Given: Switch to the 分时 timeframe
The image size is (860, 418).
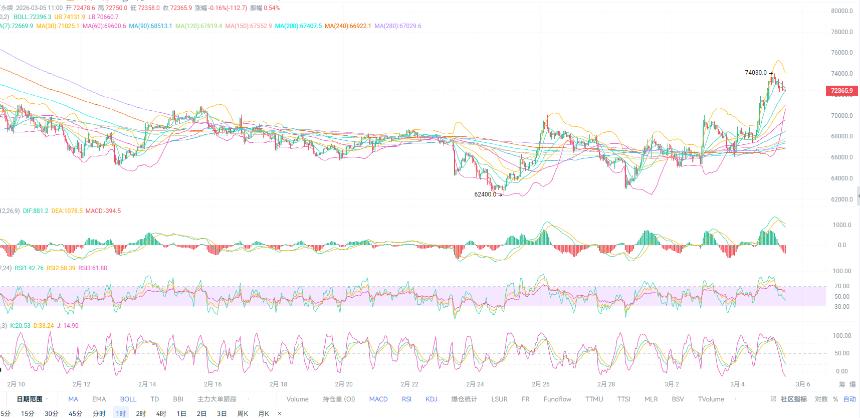Looking at the screenshot, I should pos(99,413).
